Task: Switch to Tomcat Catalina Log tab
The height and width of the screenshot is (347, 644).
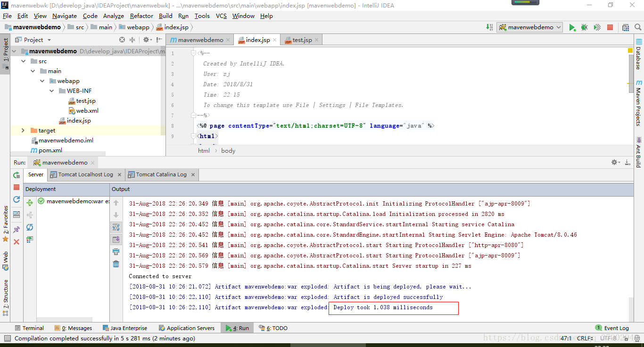Action: [x=162, y=174]
